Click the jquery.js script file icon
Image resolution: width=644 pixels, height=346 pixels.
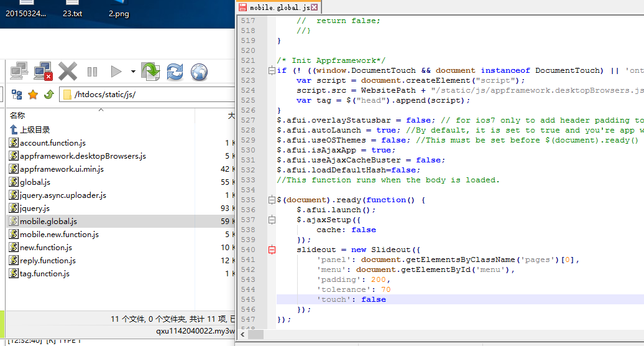pyautogui.click(x=14, y=208)
